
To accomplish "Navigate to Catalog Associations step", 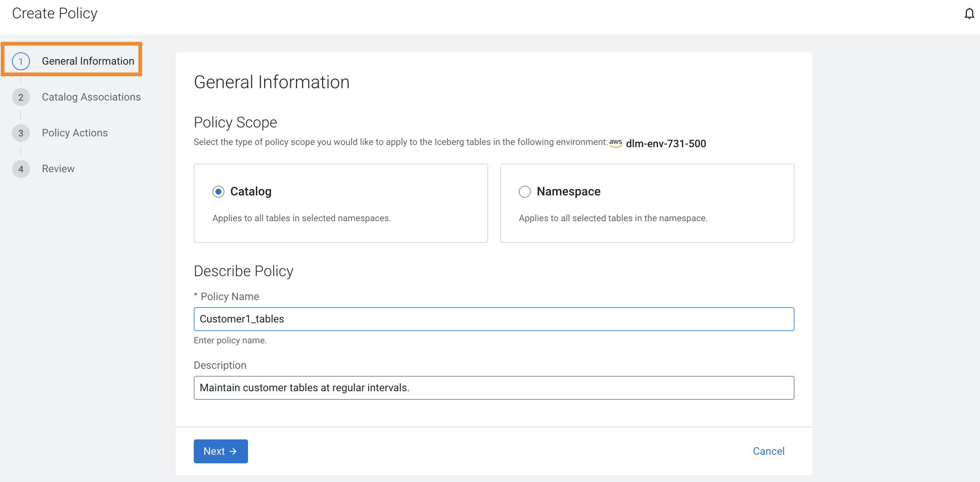I will point(91,97).
